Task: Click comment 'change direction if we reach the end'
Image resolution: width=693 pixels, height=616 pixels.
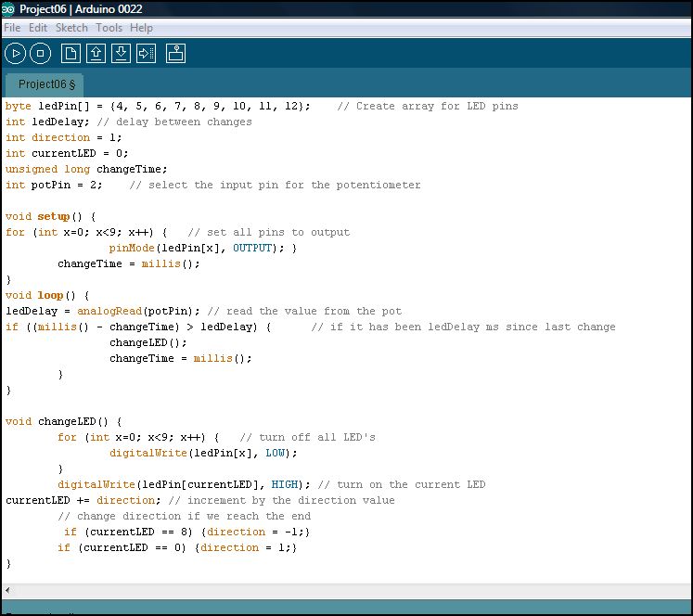Action: tap(185, 516)
